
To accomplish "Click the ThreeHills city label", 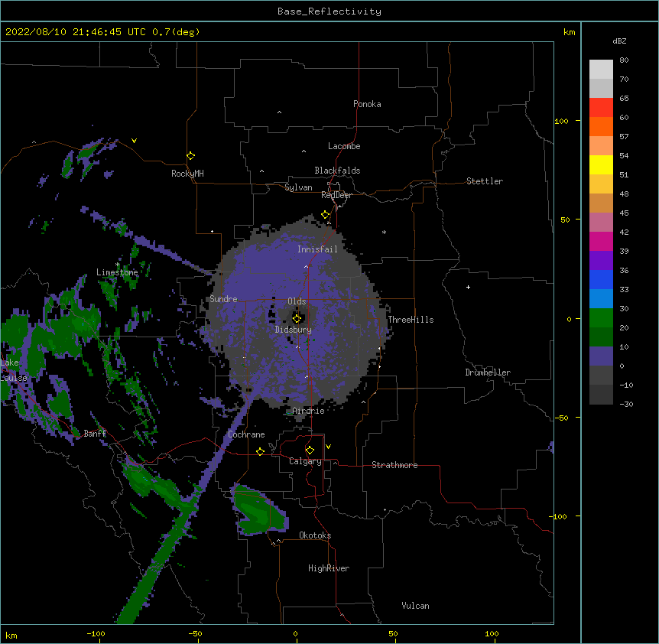I will pyautogui.click(x=411, y=320).
